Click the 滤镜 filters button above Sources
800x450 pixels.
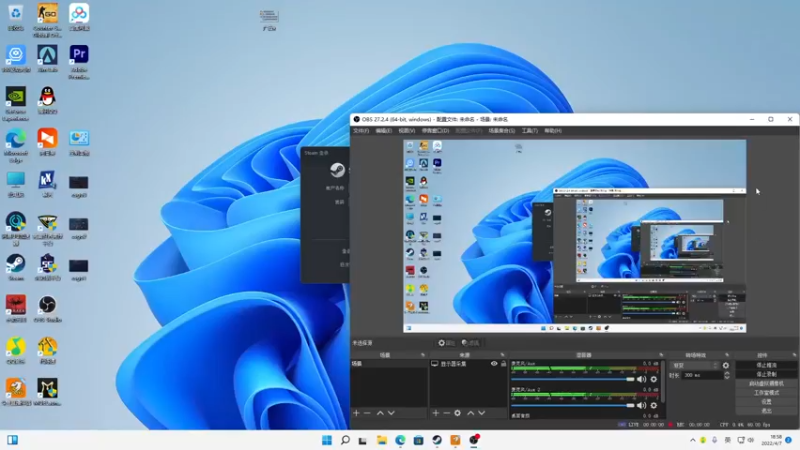pyautogui.click(x=470, y=343)
